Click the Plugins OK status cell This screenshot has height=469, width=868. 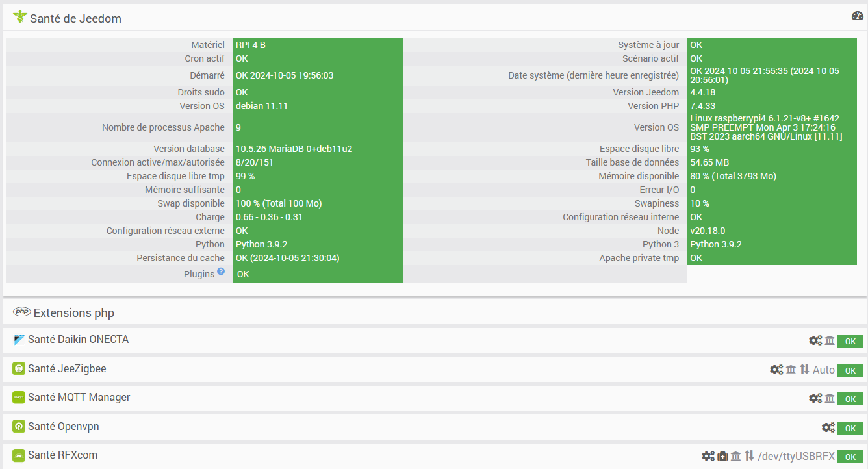(318, 274)
